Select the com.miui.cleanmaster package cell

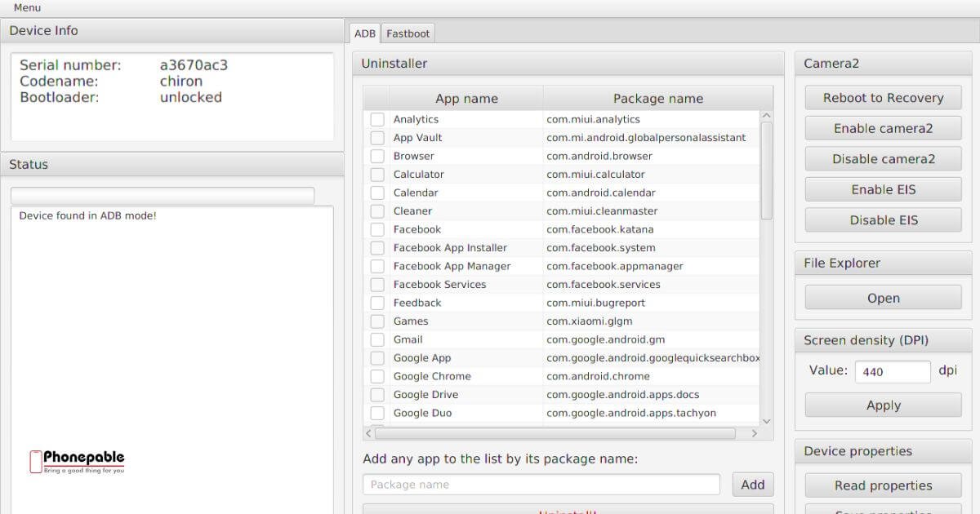[x=652, y=211]
